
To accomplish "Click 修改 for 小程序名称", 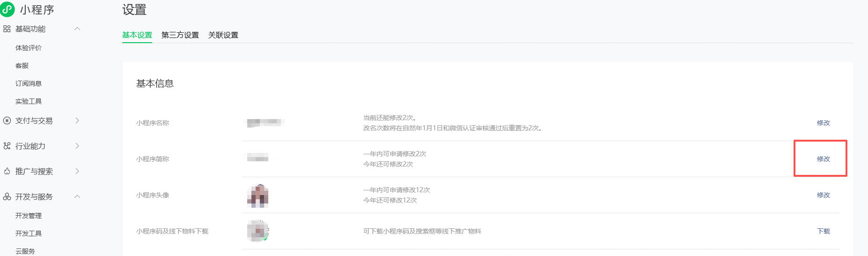I will pyautogui.click(x=824, y=123).
